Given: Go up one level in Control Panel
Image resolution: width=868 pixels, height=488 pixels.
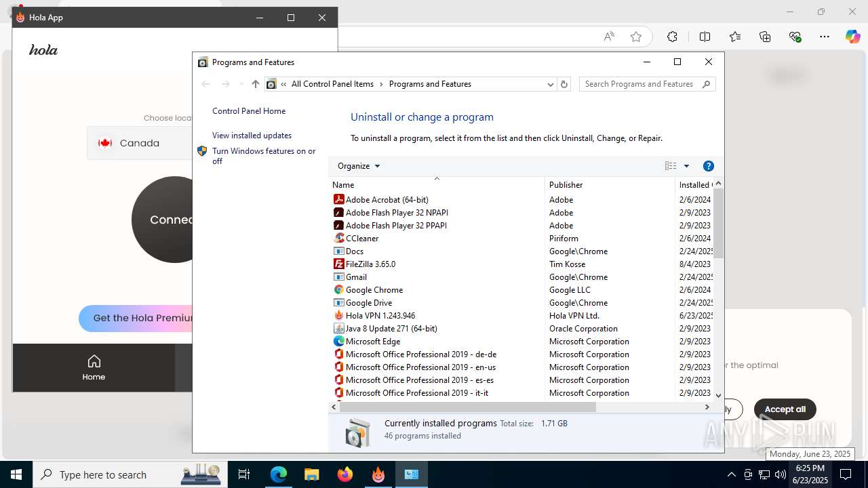Looking at the screenshot, I should pyautogui.click(x=255, y=84).
